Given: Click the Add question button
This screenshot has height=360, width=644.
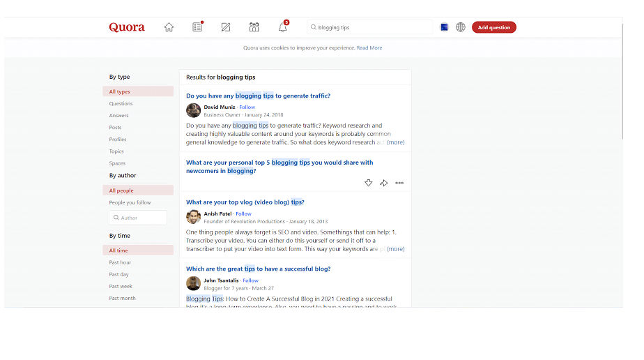Looking at the screenshot, I should [x=493, y=27].
